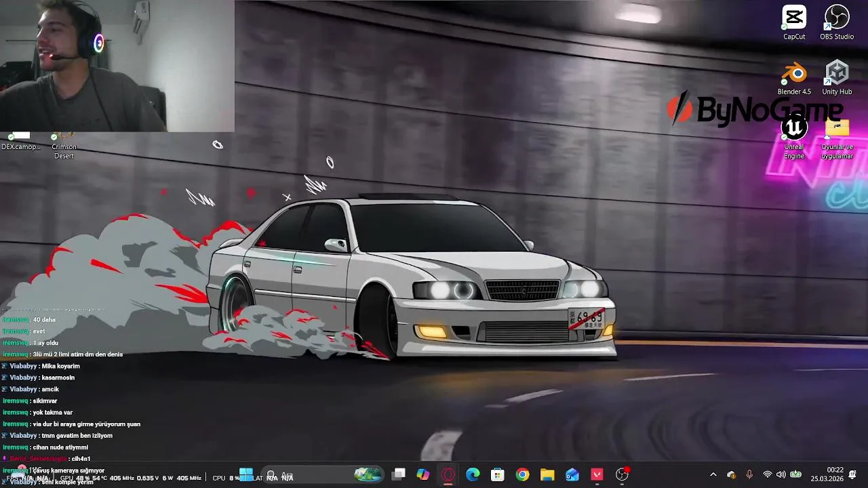Switch to OBS Studio on the taskbar
This screenshot has width=868, height=488.
pos(622,475)
